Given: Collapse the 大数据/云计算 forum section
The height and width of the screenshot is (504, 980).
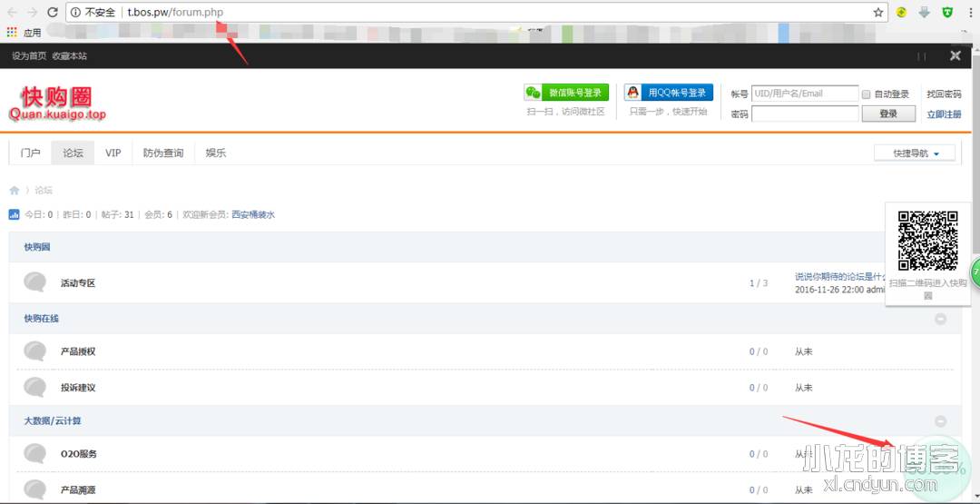Looking at the screenshot, I should [x=940, y=421].
